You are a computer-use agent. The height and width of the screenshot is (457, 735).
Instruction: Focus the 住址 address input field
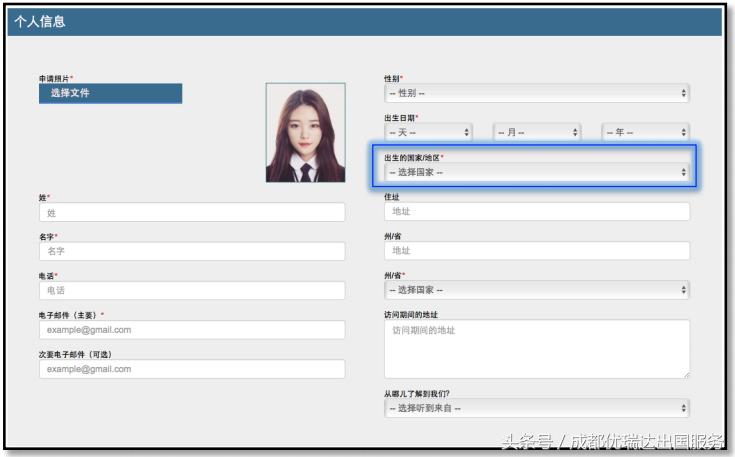pos(537,212)
